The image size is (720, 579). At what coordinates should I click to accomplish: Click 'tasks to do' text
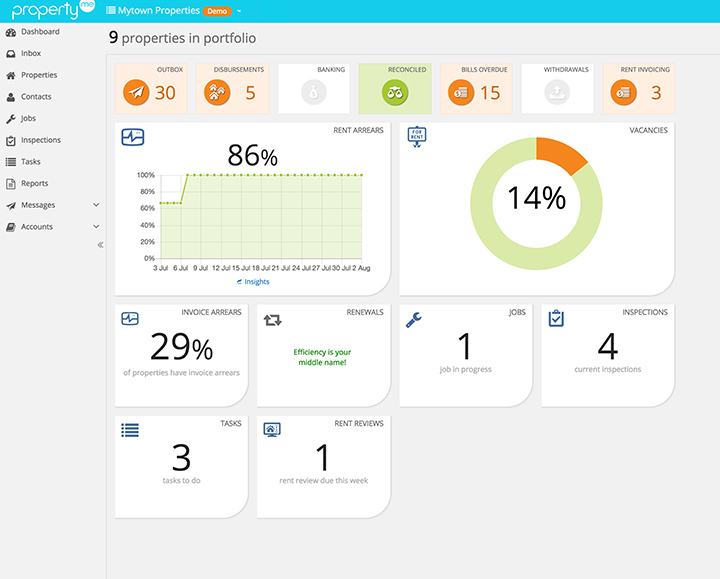point(181,480)
